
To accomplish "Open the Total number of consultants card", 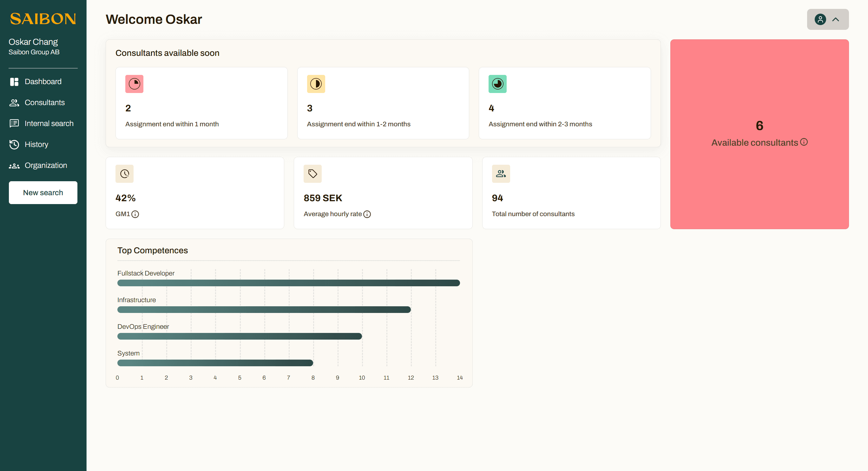I will coord(571,193).
